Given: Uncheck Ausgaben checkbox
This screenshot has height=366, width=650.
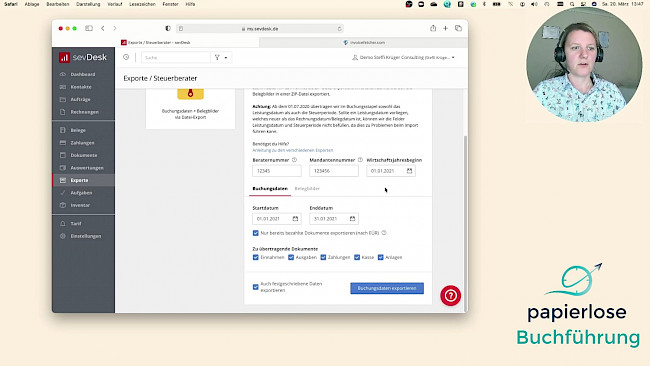Looking at the screenshot, I should tap(291, 257).
